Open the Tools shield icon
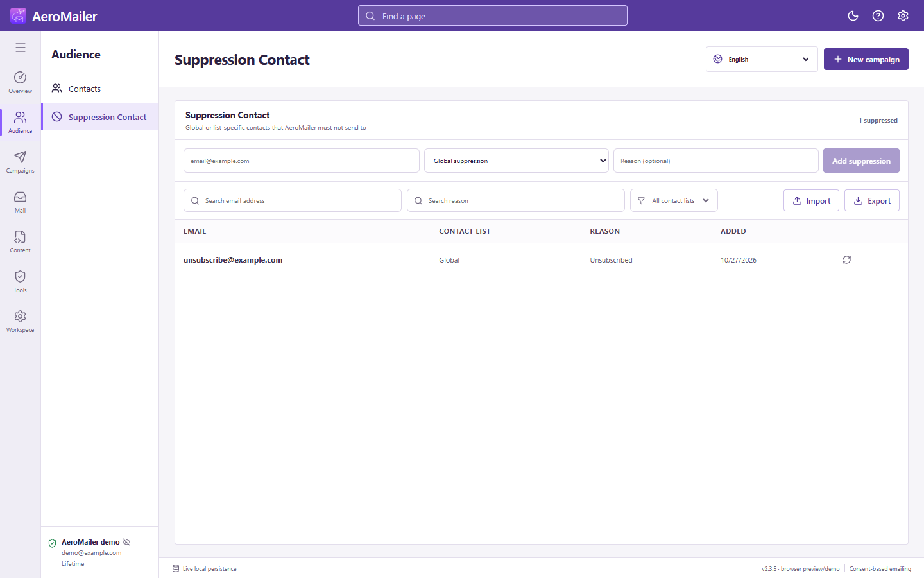This screenshot has width=924, height=578. (x=21, y=281)
